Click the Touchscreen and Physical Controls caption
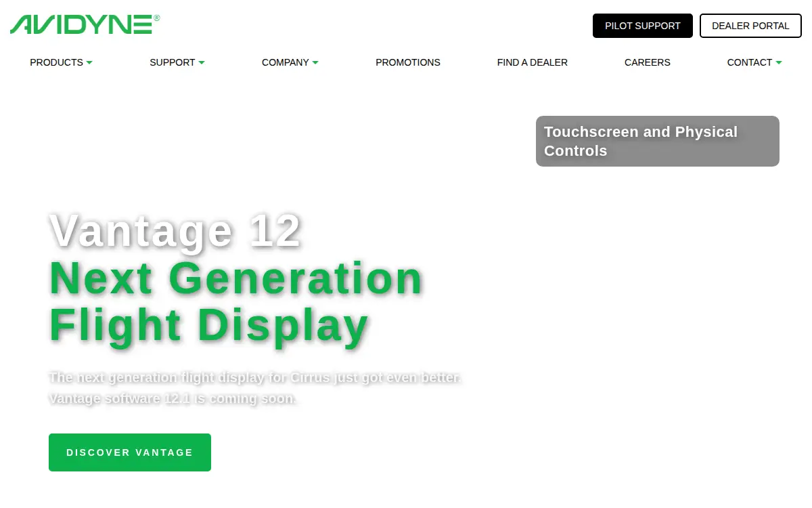 point(658,141)
